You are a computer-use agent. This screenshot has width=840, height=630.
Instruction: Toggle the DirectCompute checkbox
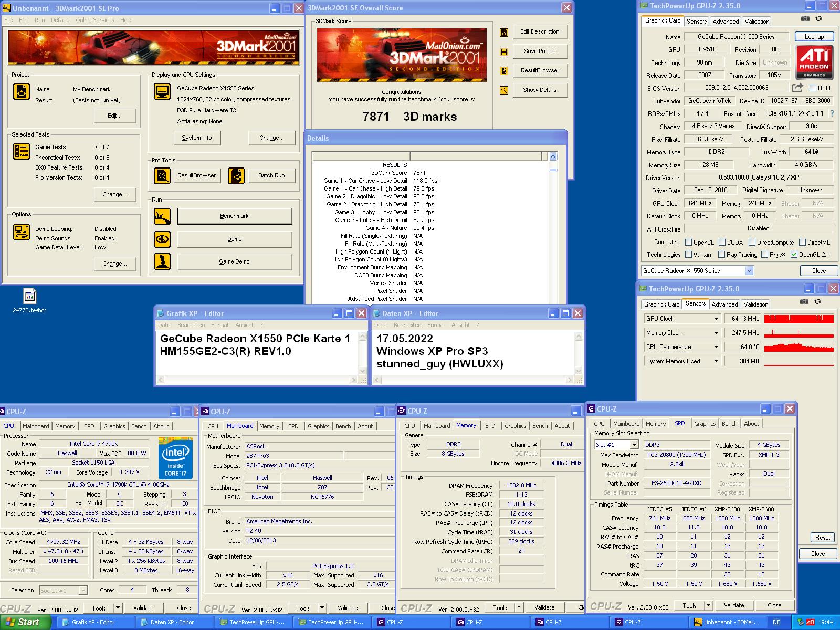pyautogui.click(x=752, y=243)
